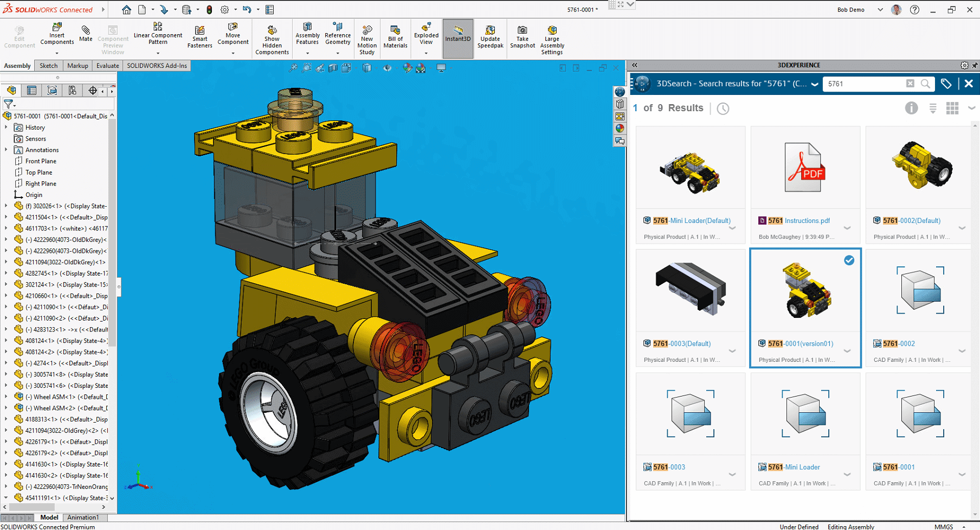Click Take Snapshot tool
The image size is (980, 530).
[x=523, y=37]
